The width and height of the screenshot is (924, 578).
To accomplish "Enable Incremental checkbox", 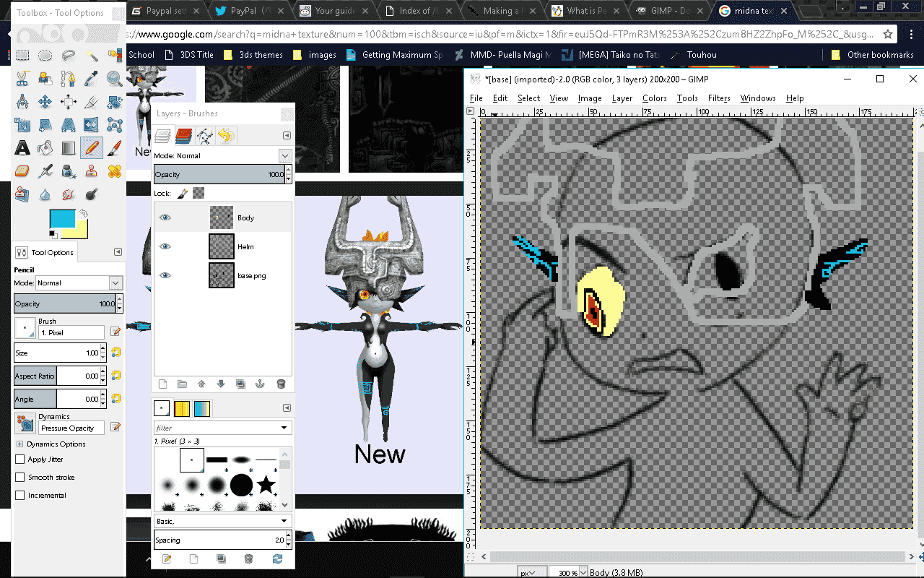I will (x=20, y=496).
